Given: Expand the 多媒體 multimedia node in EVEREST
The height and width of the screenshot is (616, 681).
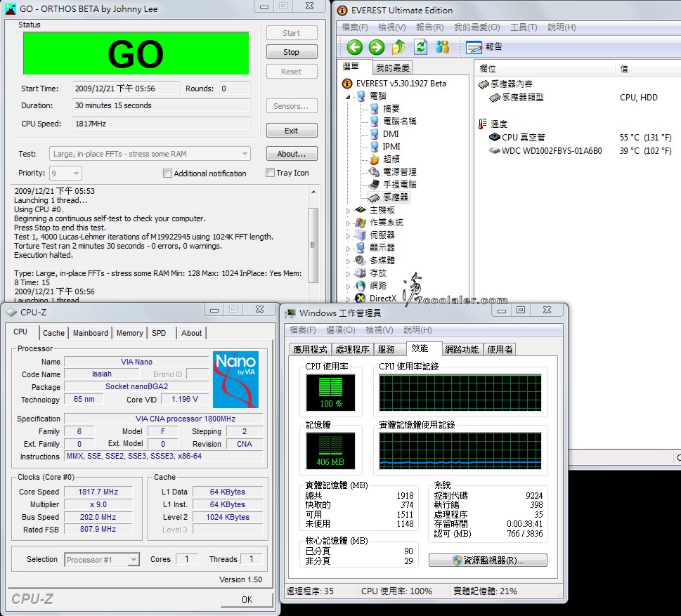Looking at the screenshot, I should [x=348, y=261].
